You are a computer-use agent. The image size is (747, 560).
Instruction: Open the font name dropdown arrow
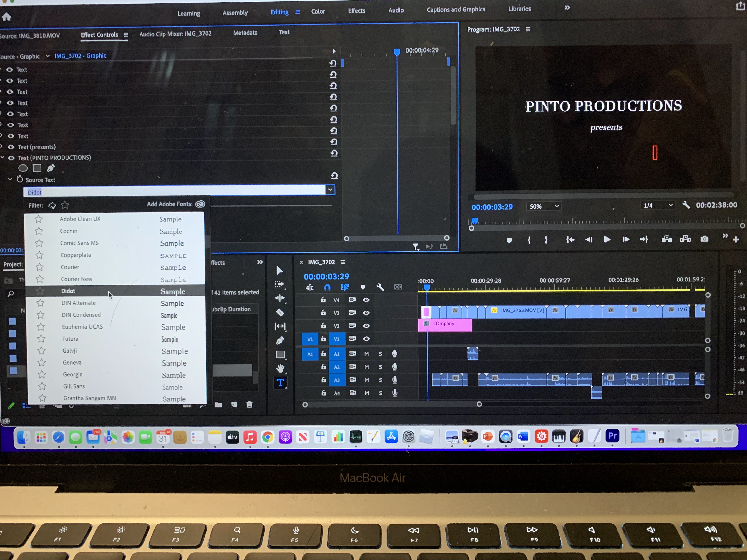pyautogui.click(x=330, y=190)
